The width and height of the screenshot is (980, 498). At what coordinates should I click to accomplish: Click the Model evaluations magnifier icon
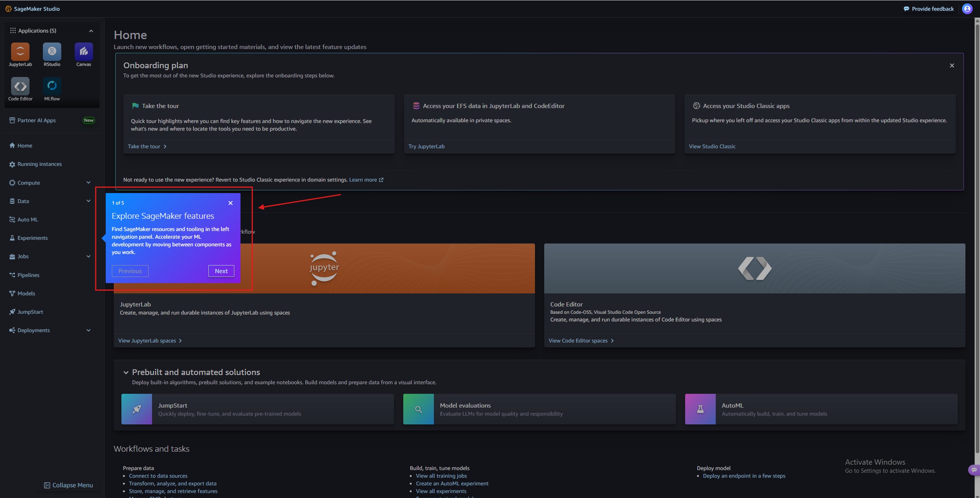click(x=419, y=409)
